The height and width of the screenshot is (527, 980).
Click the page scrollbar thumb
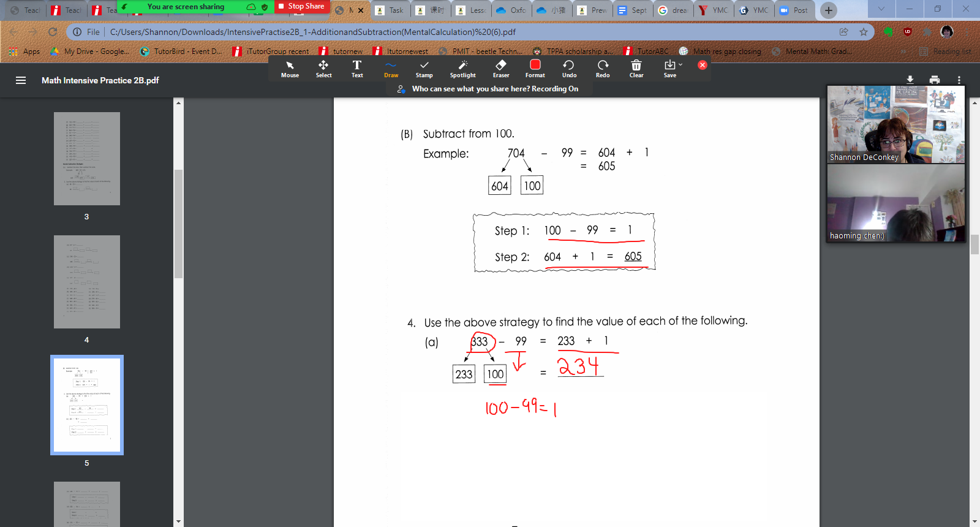(x=974, y=245)
